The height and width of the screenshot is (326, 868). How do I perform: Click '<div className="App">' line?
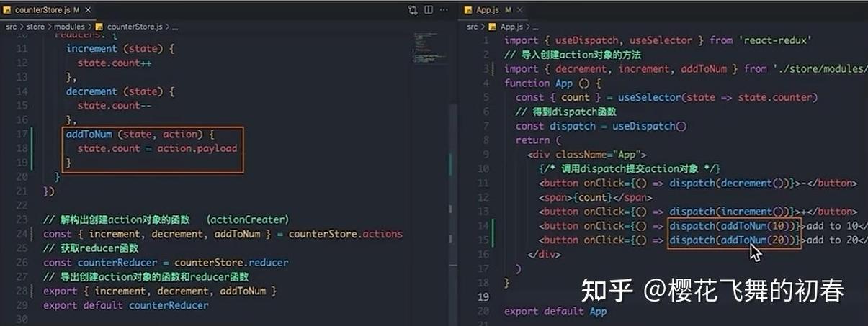(587, 154)
